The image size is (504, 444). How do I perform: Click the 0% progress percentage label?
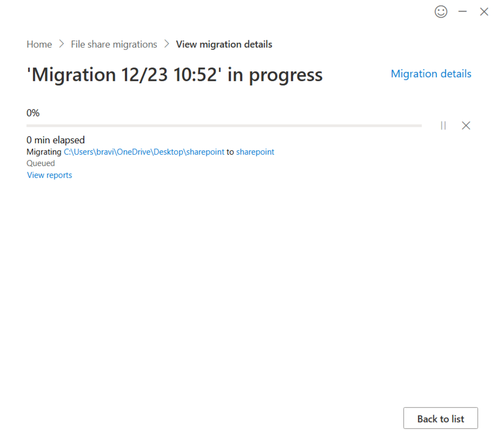[33, 113]
